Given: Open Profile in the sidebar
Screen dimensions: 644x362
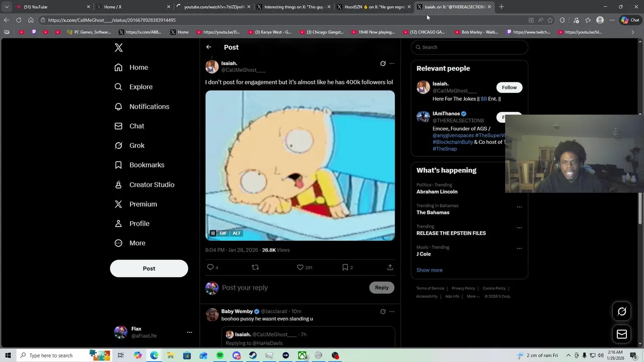Looking at the screenshot, I should click(x=132, y=224).
